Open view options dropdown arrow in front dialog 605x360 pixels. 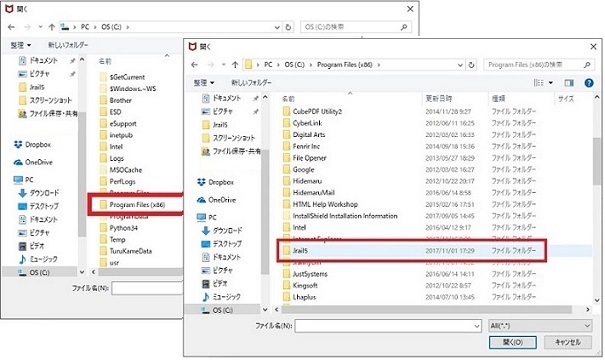click(551, 83)
